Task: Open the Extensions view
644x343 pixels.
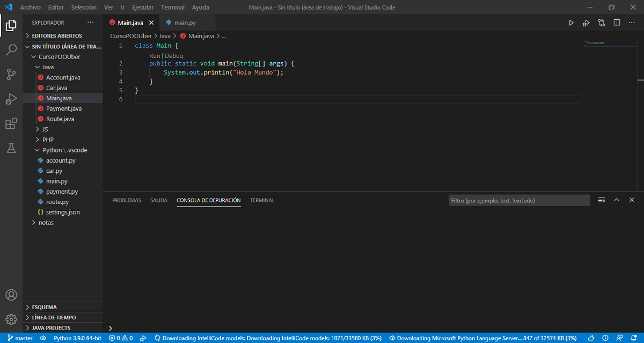Action: coord(11,124)
